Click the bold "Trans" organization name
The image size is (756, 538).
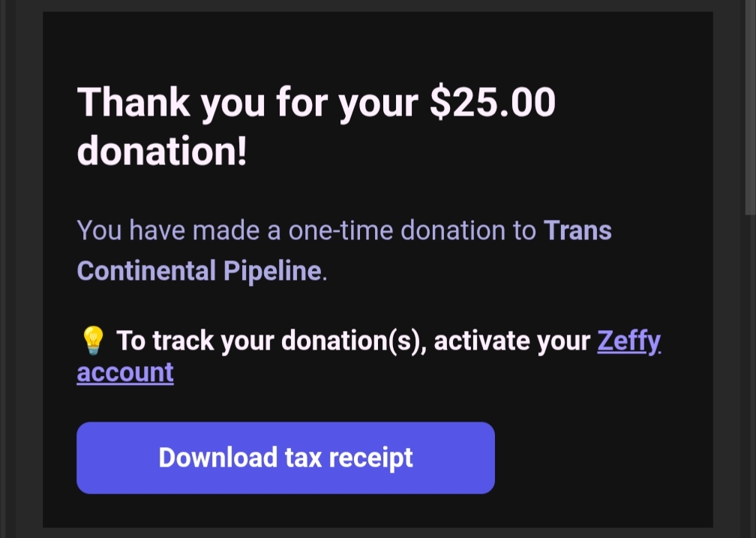tap(577, 230)
